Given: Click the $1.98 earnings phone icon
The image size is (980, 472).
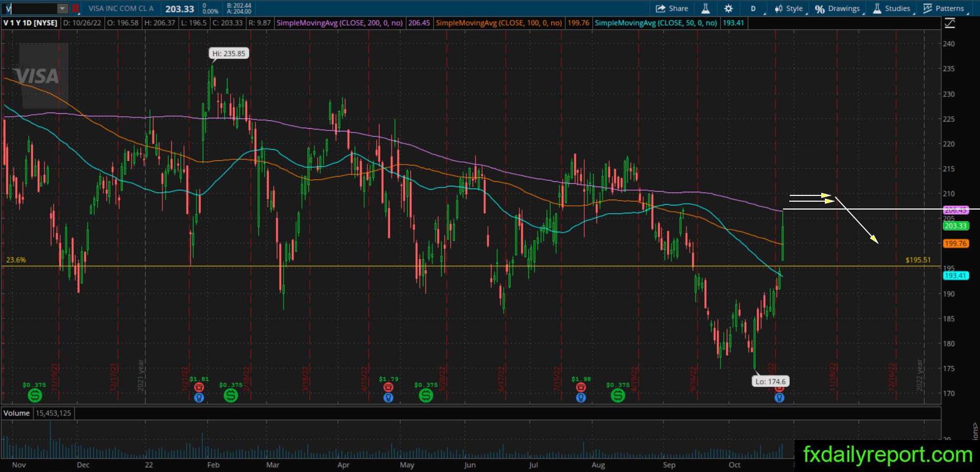Looking at the screenshot, I should pos(581,387).
